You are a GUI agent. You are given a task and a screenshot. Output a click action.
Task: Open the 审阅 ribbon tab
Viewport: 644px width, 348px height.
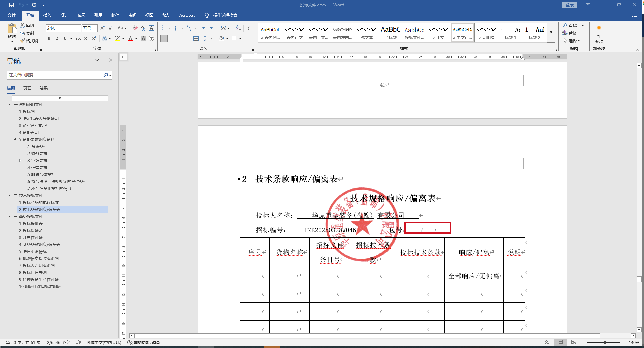coord(132,15)
